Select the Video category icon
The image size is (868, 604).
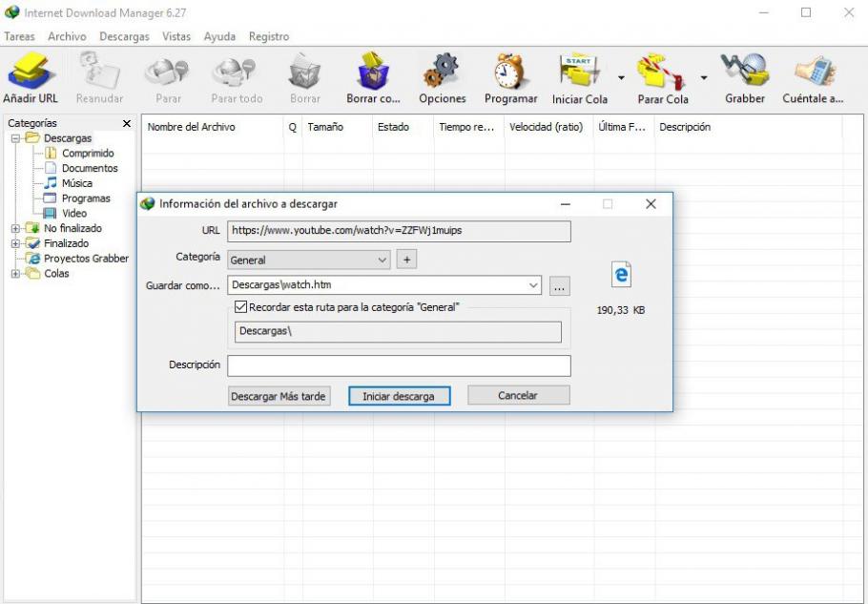(x=50, y=213)
